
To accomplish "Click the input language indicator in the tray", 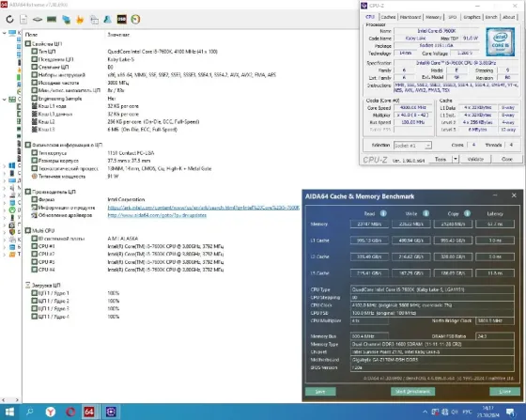I will 468,412.
